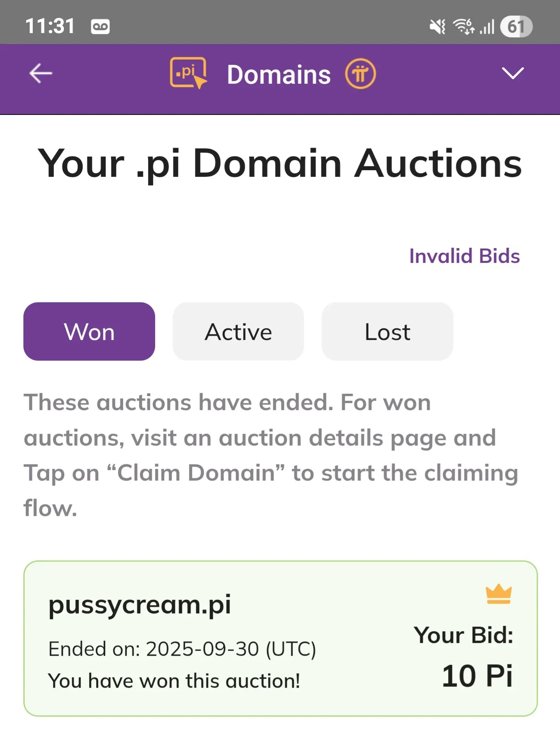The image size is (560, 746).
Task: Tap the Wi-Fi status icon
Action: [x=463, y=27]
